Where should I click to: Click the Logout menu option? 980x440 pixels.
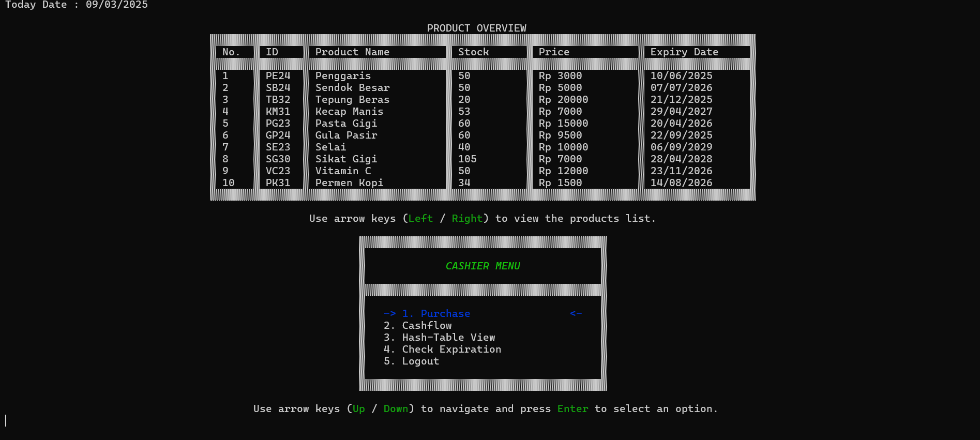pos(420,361)
